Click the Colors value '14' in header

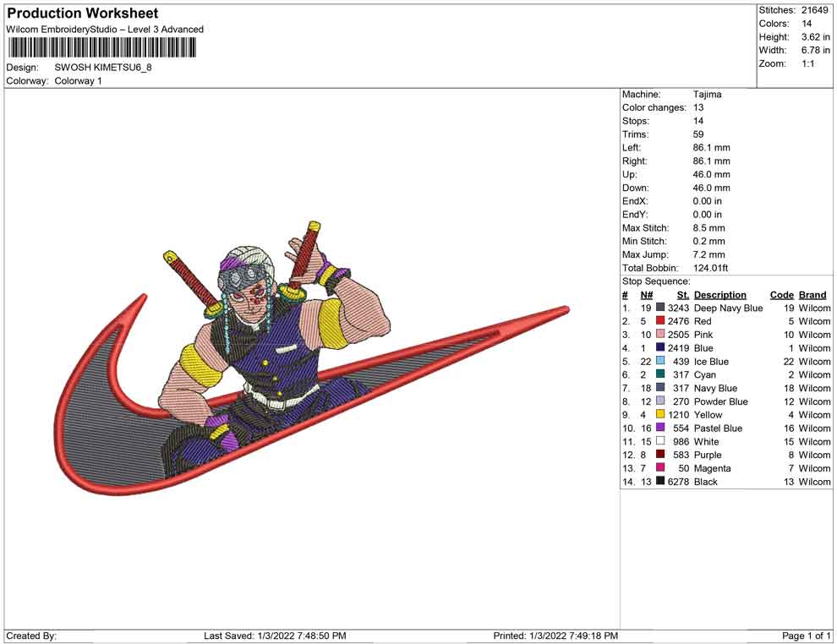807,24
